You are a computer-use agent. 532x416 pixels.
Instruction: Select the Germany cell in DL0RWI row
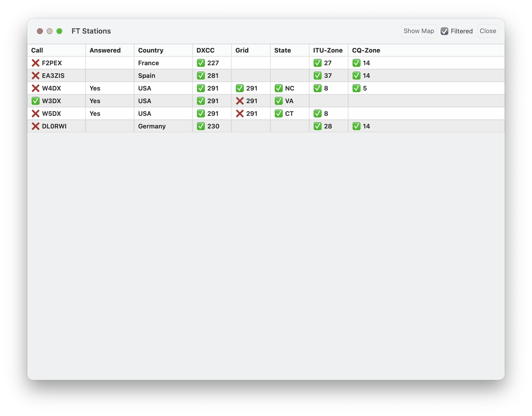pyautogui.click(x=152, y=126)
